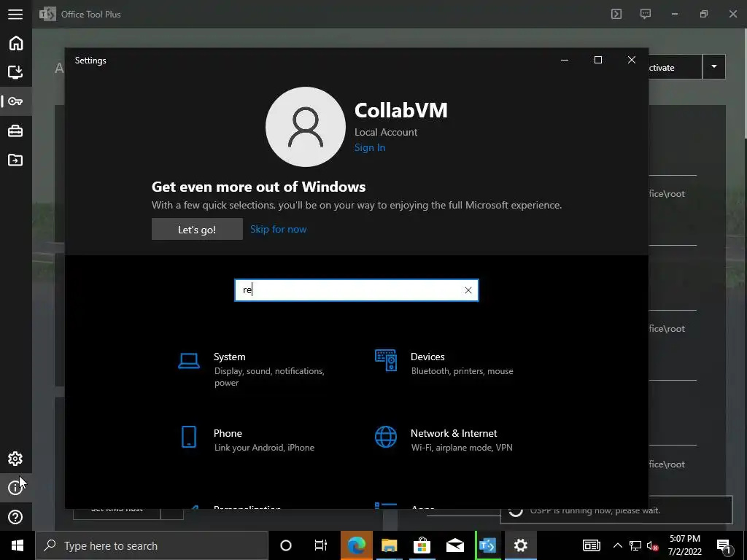Close the Settings window

[x=631, y=60]
